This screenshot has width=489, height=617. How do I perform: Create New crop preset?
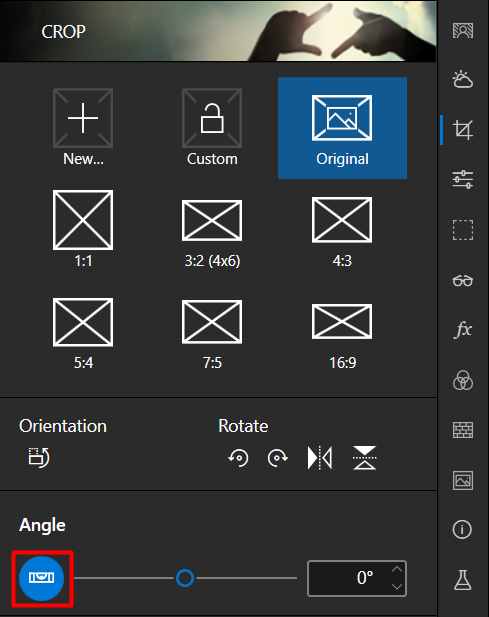[x=83, y=128]
